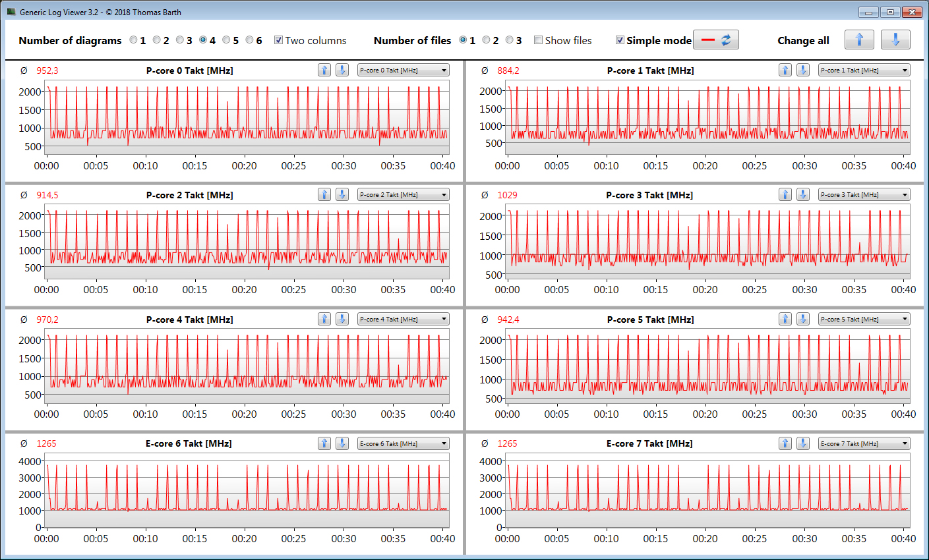Screen dimensions: 929x560
Task: Click up arrow for P-core 5 diagram
Action: pyautogui.click(x=785, y=319)
